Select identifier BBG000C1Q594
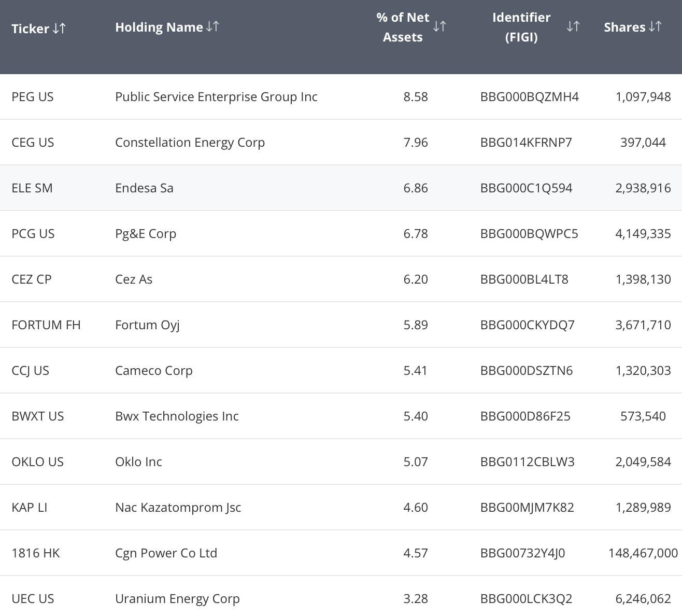The width and height of the screenshot is (682, 616). [527, 188]
